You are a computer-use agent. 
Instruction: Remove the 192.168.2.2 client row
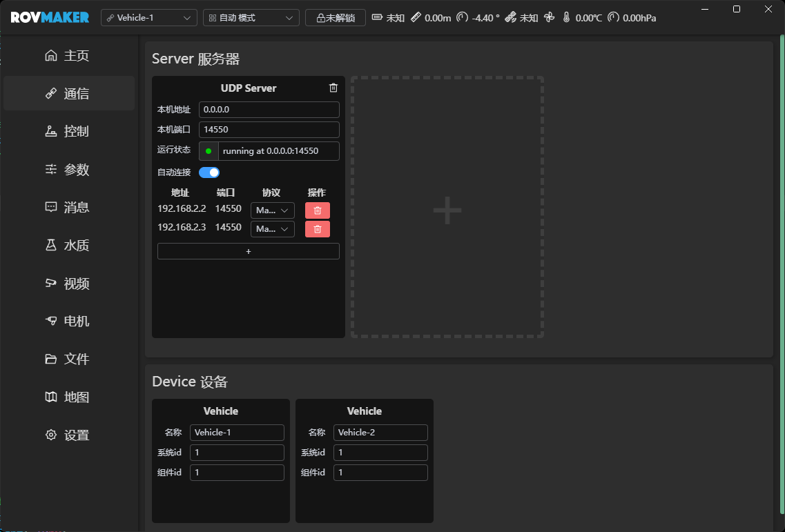(317, 210)
